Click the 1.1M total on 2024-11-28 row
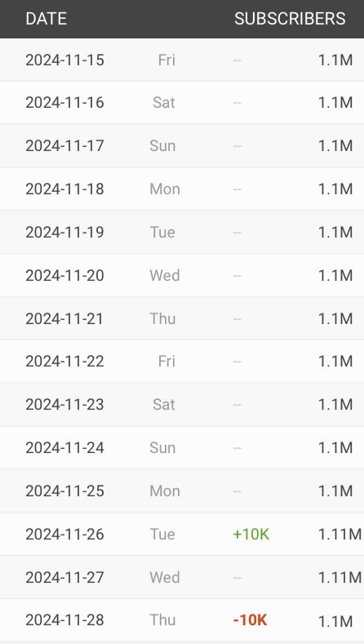 tap(335, 621)
